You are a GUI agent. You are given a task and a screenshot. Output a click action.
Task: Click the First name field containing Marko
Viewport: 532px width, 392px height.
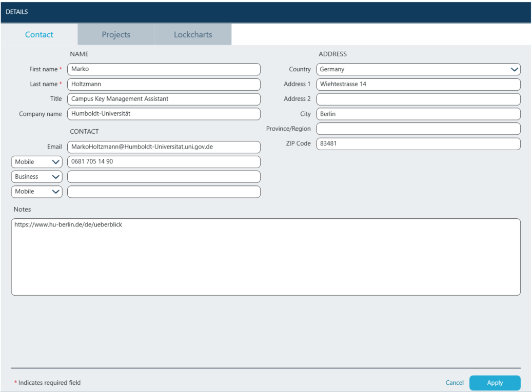click(x=164, y=70)
